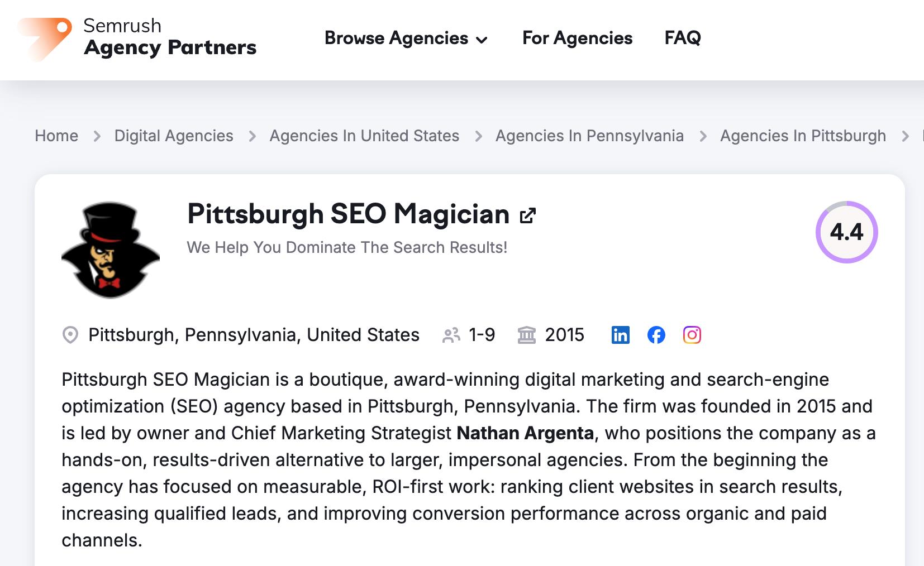This screenshot has height=566, width=924.
Task: Expand the Browse Agencies dropdown menu
Action: [x=396, y=38]
